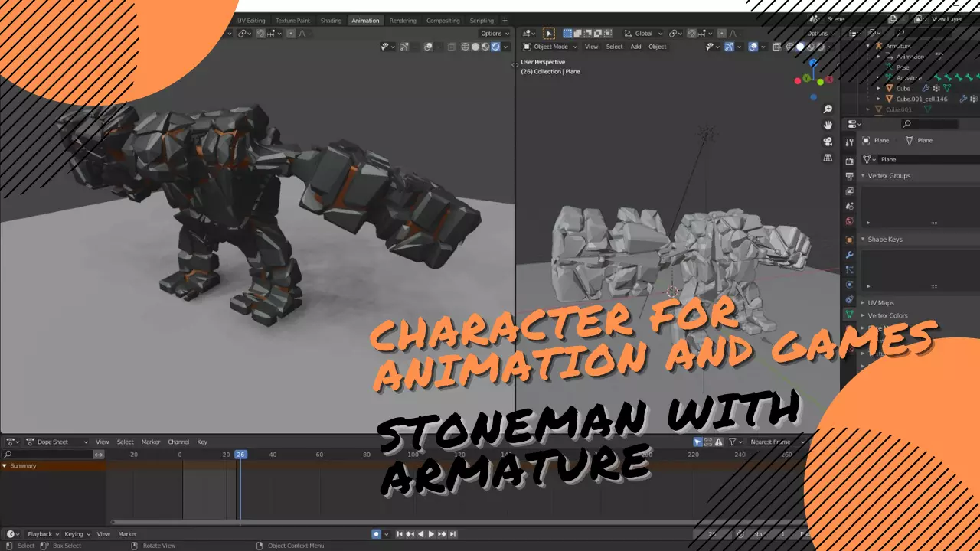Open the Particles properties tab
The image size is (980, 551).
[849, 270]
